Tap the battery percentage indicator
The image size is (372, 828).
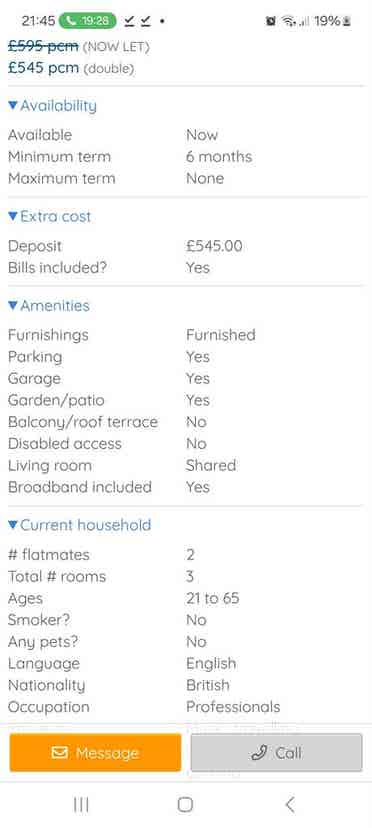(333, 21)
